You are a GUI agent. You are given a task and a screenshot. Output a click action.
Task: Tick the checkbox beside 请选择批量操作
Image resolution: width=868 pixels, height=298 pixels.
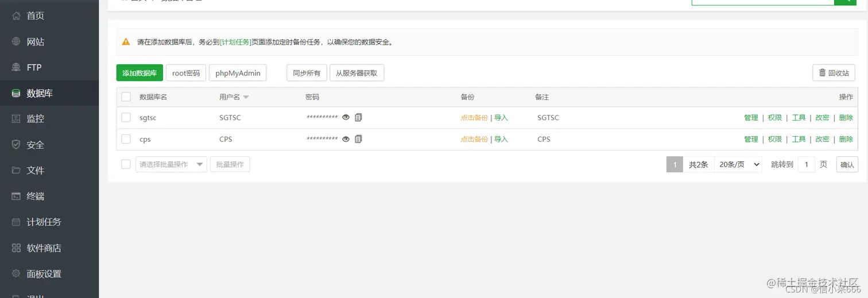pyautogui.click(x=126, y=164)
